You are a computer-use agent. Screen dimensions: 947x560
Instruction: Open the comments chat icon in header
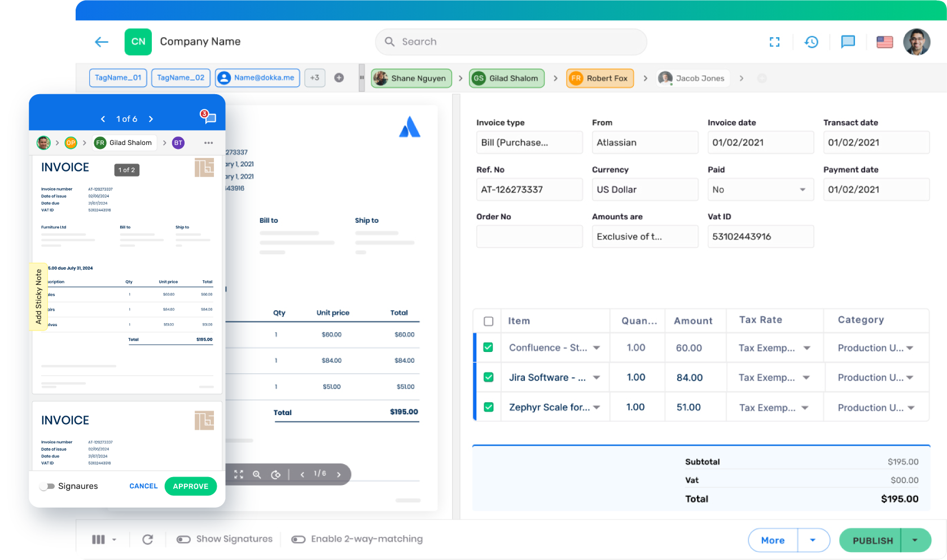point(848,42)
